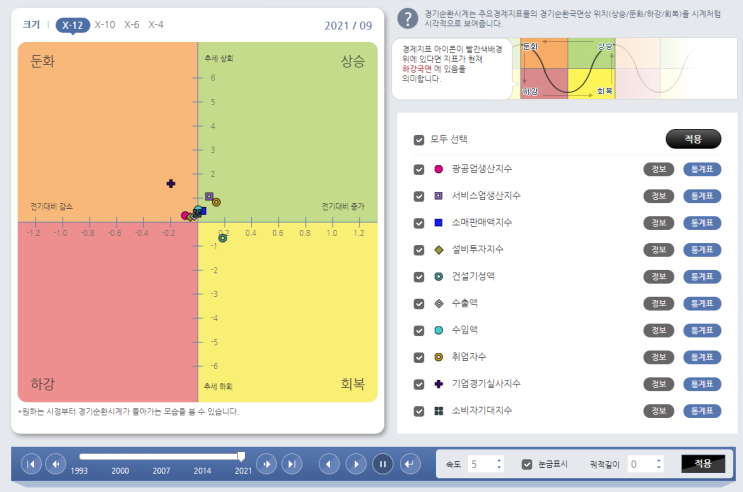Uncheck the 광공업생산지수 checkbox

[x=419, y=170]
